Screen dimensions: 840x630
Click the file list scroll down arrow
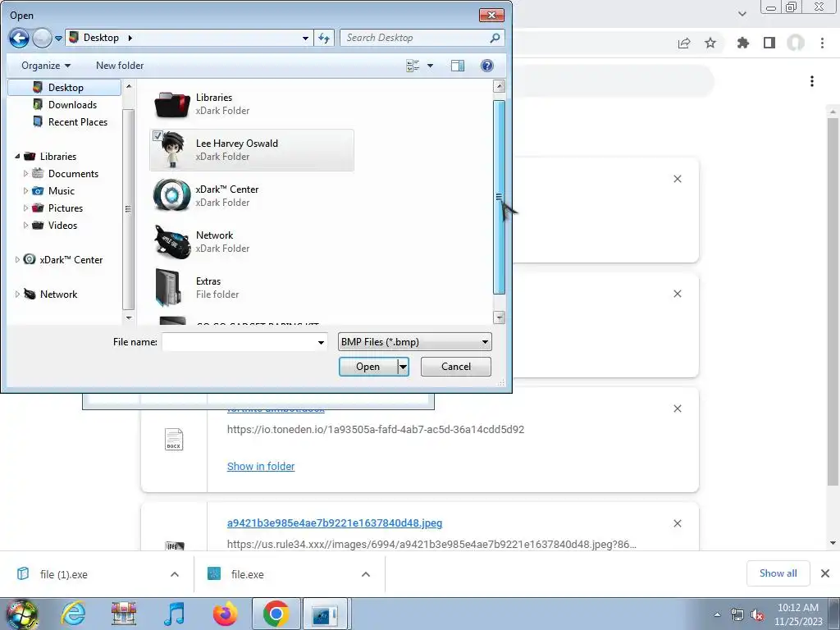499,317
